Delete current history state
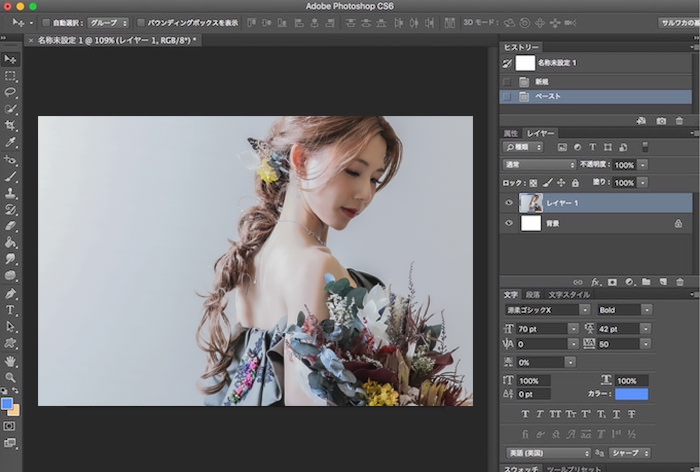The image size is (700, 472). coord(679,121)
